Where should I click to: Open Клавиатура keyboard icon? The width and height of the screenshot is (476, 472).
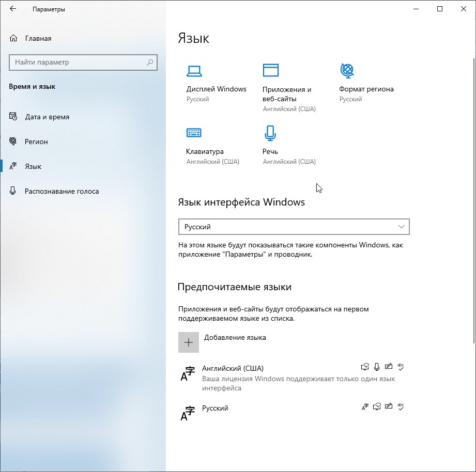[x=194, y=133]
